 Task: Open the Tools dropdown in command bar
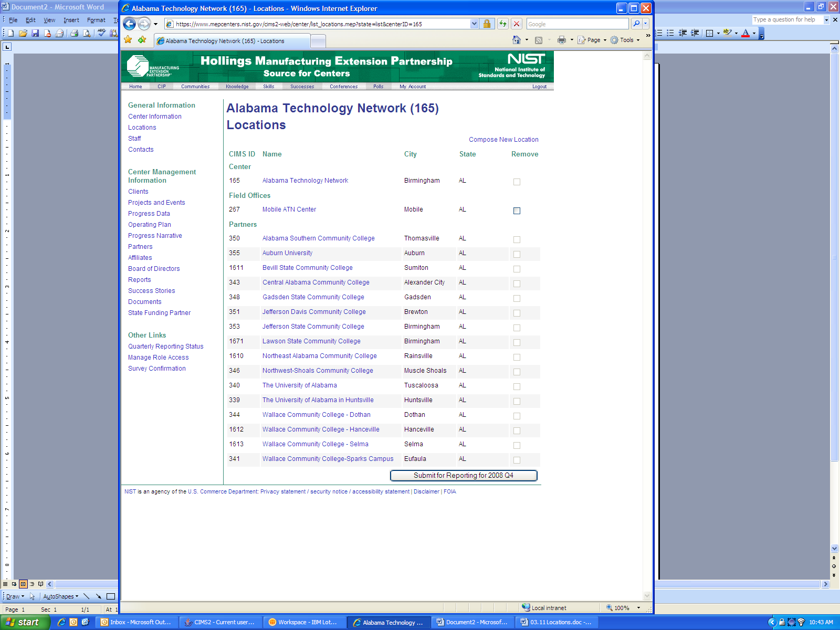coord(626,40)
